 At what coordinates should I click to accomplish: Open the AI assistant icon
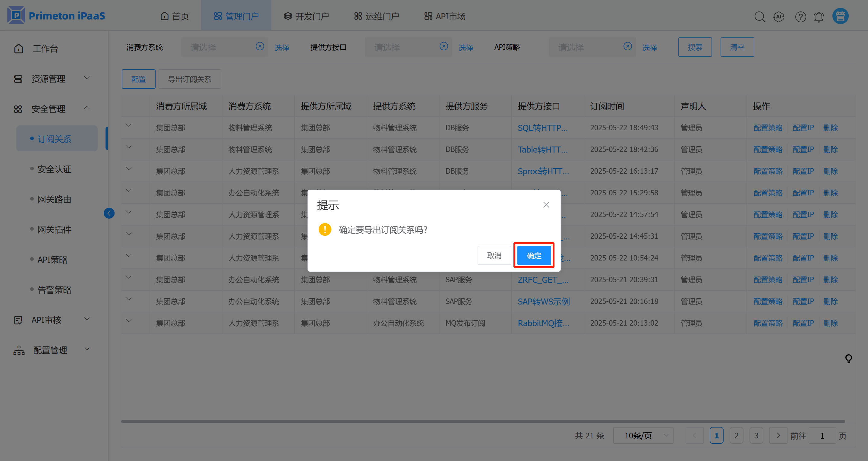(779, 17)
